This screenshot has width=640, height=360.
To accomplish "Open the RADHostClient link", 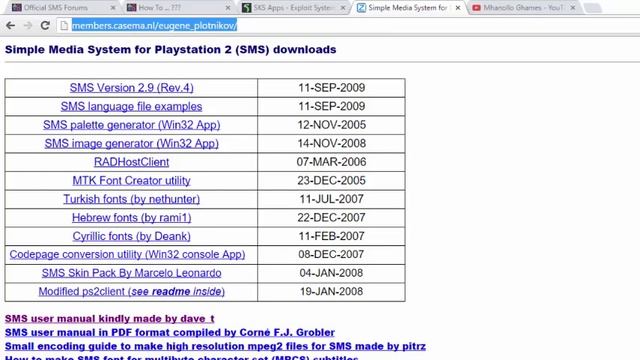I will click(x=131, y=162).
